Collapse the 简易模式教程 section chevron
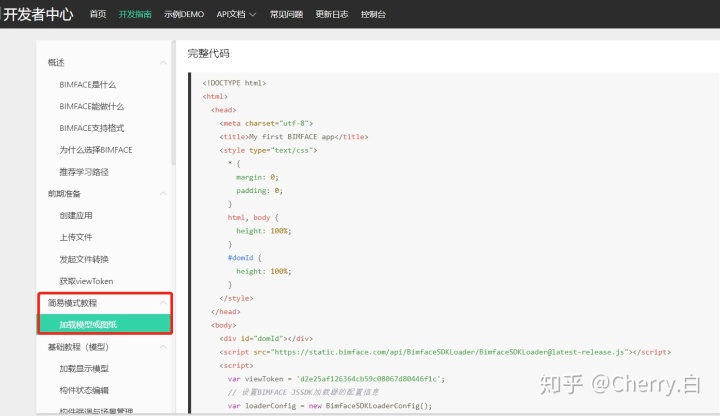720x416 pixels. (x=163, y=303)
